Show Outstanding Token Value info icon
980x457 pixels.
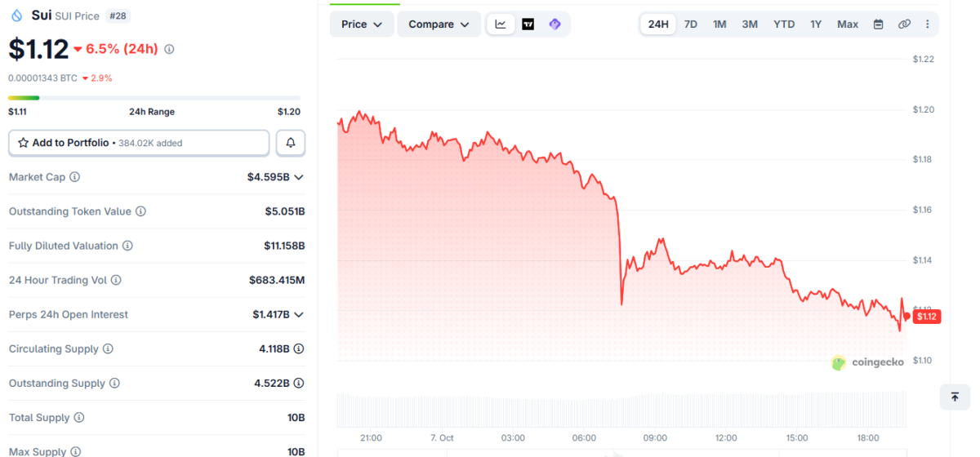pos(140,211)
